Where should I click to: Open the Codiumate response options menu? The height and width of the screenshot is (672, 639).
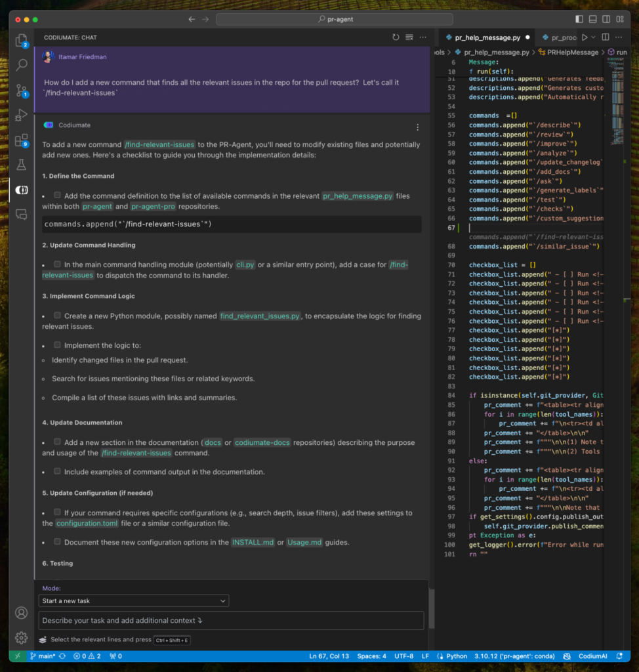[417, 127]
